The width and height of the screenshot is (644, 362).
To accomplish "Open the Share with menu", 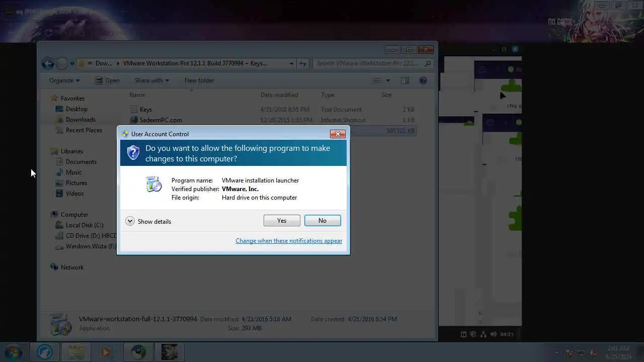I will [x=151, y=80].
